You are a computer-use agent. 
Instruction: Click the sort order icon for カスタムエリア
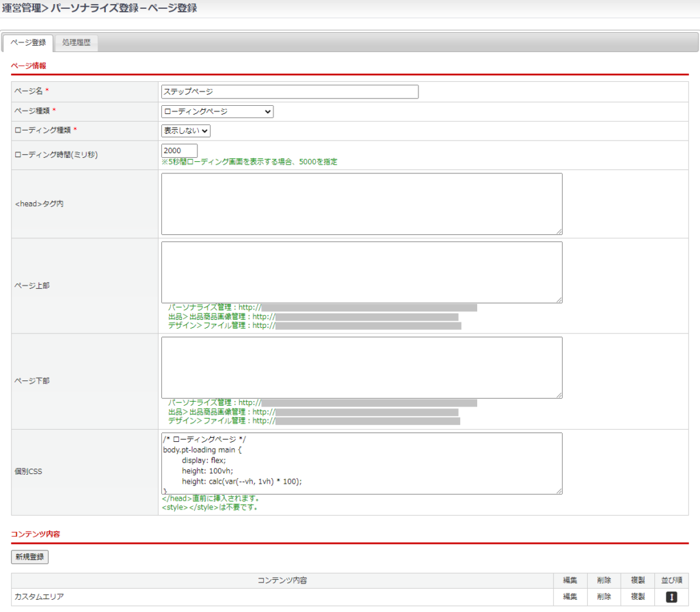(671, 597)
